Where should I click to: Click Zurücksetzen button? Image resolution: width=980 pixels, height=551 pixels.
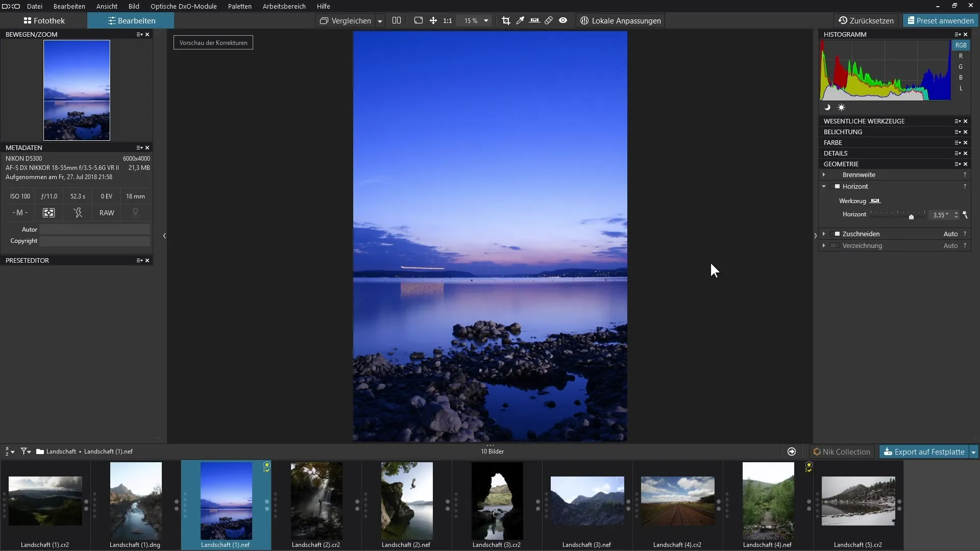(x=866, y=20)
